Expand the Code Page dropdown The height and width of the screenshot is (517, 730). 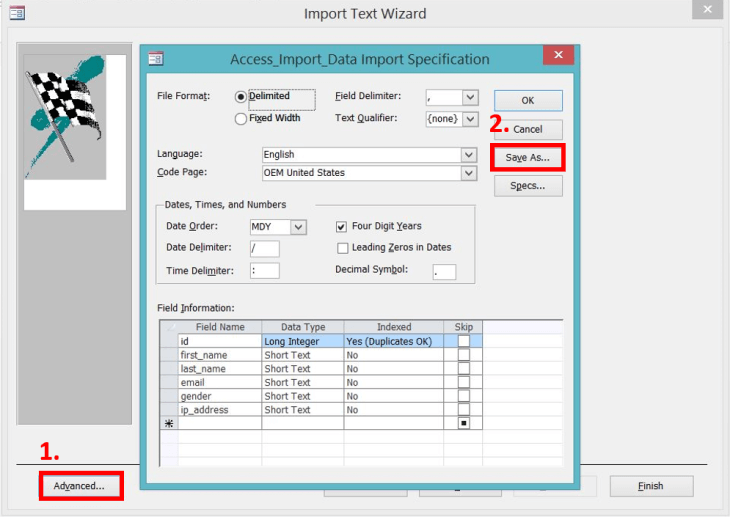[x=468, y=173]
